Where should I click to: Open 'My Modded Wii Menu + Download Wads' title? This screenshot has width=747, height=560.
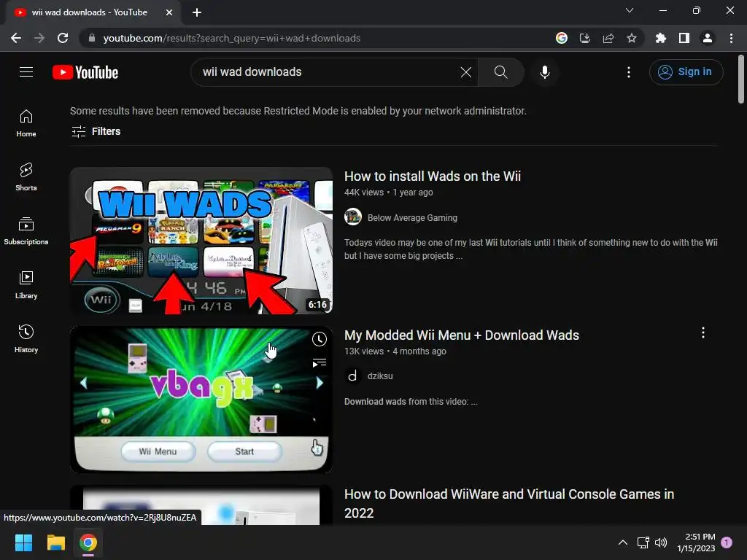click(462, 335)
